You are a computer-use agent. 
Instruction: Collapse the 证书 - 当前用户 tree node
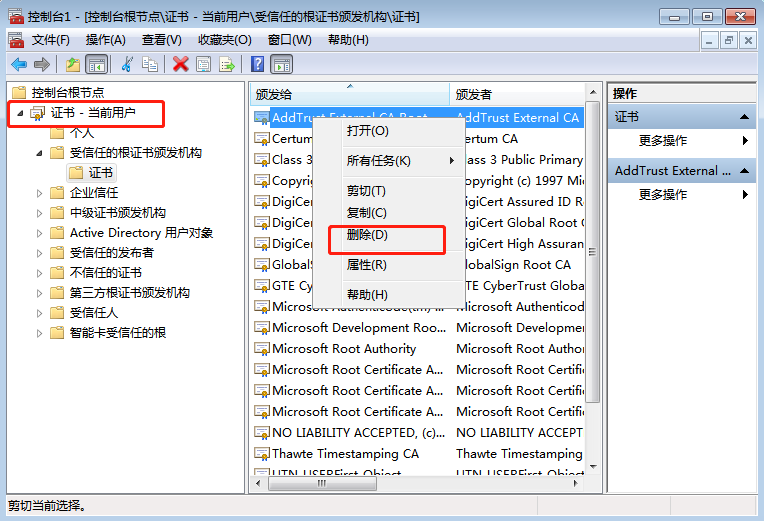tap(20, 113)
